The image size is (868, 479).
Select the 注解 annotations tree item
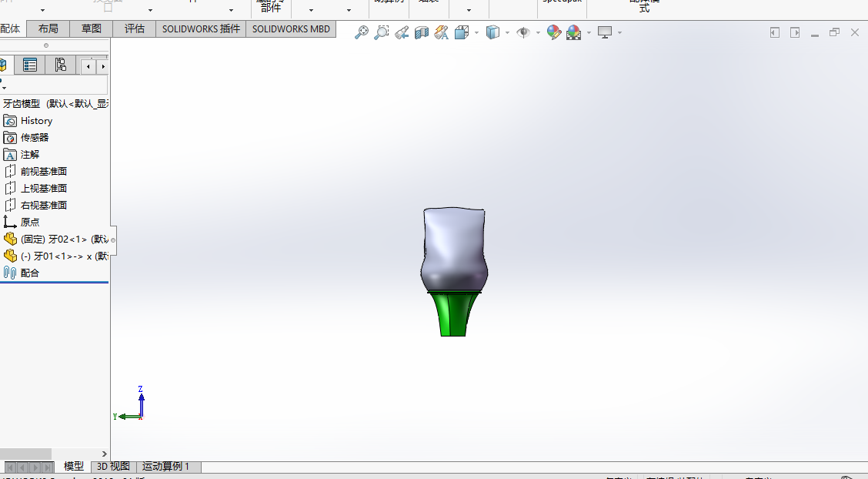(x=30, y=155)
